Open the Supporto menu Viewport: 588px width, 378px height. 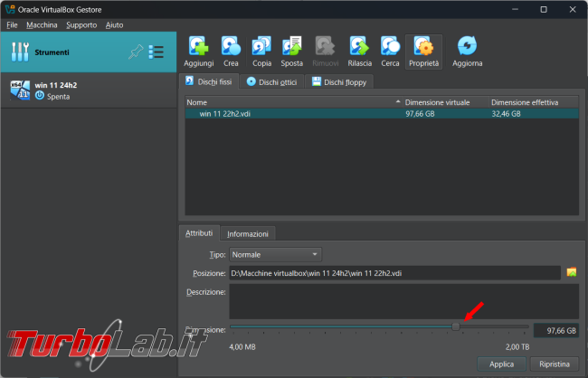pos(81,25)
